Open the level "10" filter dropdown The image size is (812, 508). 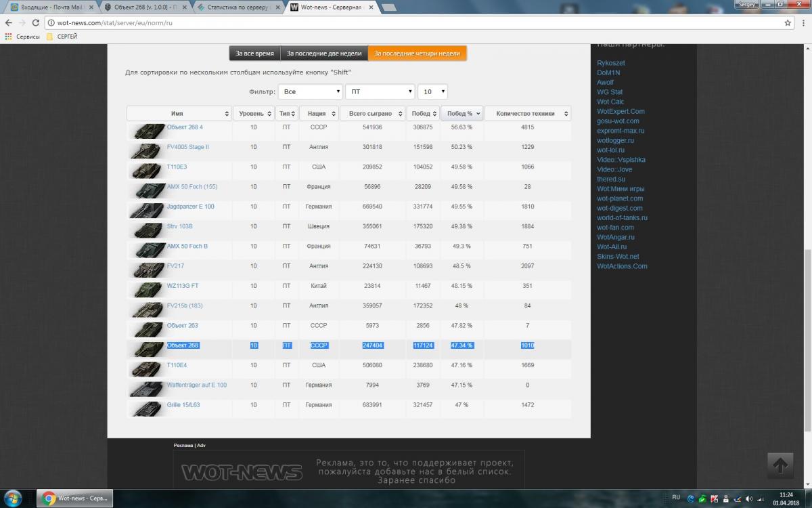[432, 91]
